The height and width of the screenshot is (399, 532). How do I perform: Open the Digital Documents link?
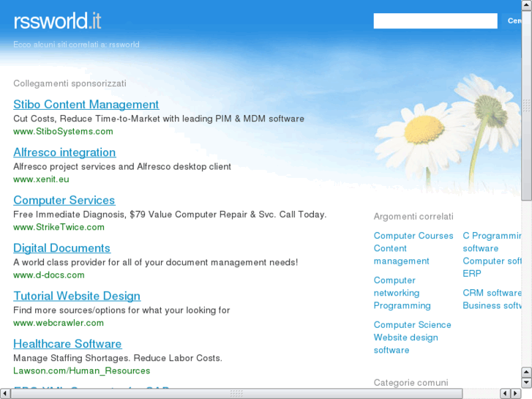click(x=61, y=248)
